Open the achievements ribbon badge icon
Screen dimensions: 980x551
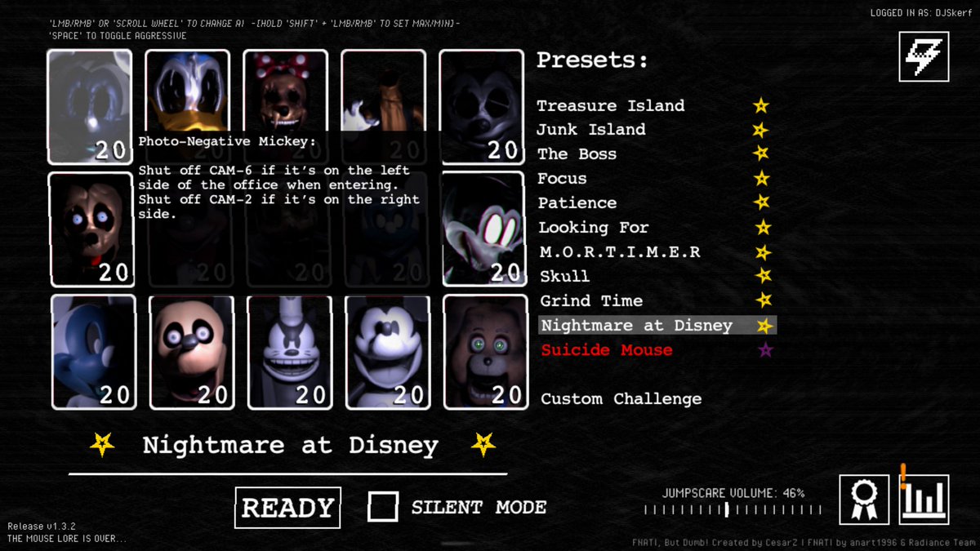pos(865,499)
